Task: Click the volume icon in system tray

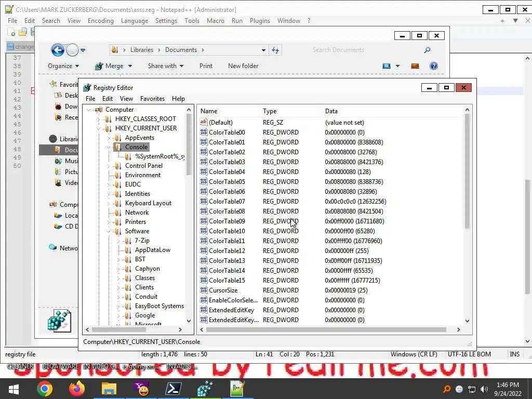Action: 484,389
